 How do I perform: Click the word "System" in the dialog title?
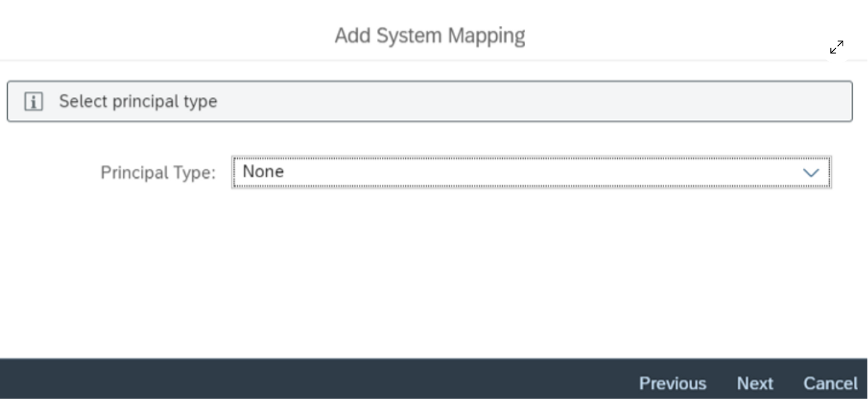click(x=409, y=36)
